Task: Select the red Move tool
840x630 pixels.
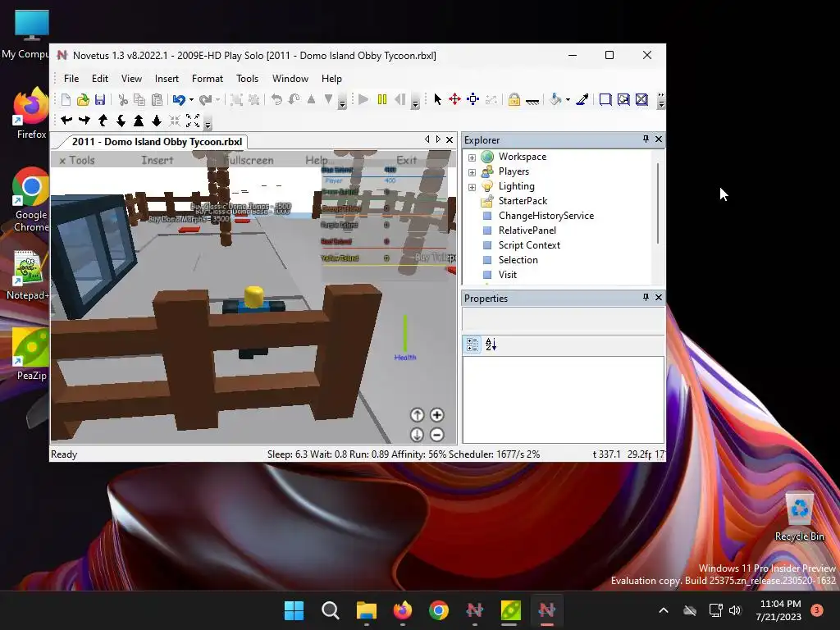Action: [x=454, y=99]
